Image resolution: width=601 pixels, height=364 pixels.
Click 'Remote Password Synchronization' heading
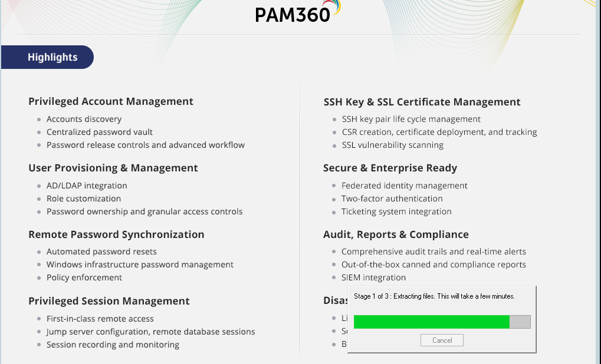116,234
